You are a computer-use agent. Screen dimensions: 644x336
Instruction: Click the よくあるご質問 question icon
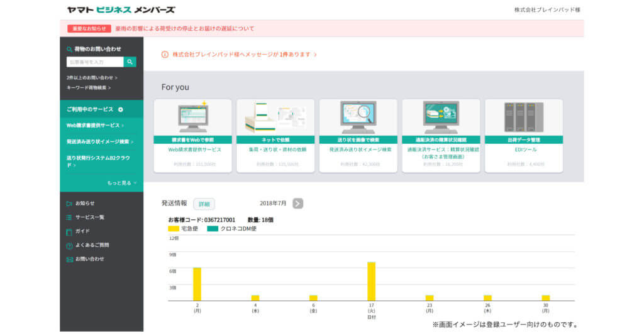click(69, 246)
